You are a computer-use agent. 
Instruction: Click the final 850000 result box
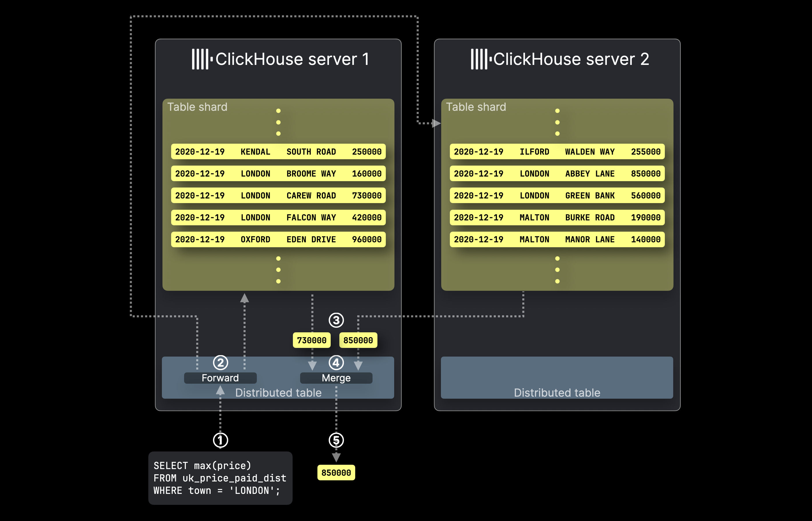click(x=336, y=473)
